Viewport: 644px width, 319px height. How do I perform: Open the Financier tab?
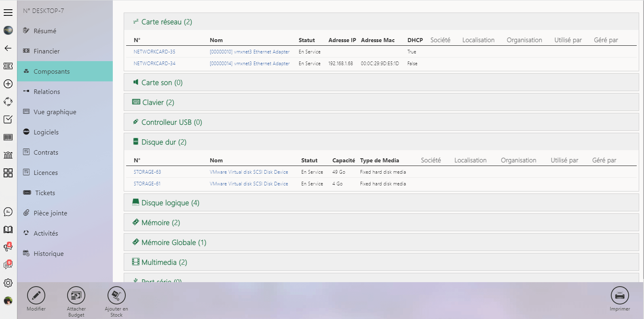[x=46, y=51]
